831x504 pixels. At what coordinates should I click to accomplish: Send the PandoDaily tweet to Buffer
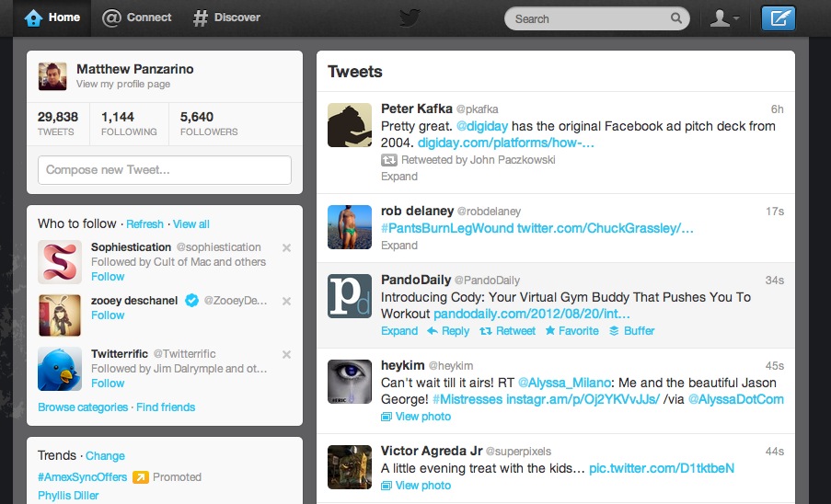(x=631, y=331)
